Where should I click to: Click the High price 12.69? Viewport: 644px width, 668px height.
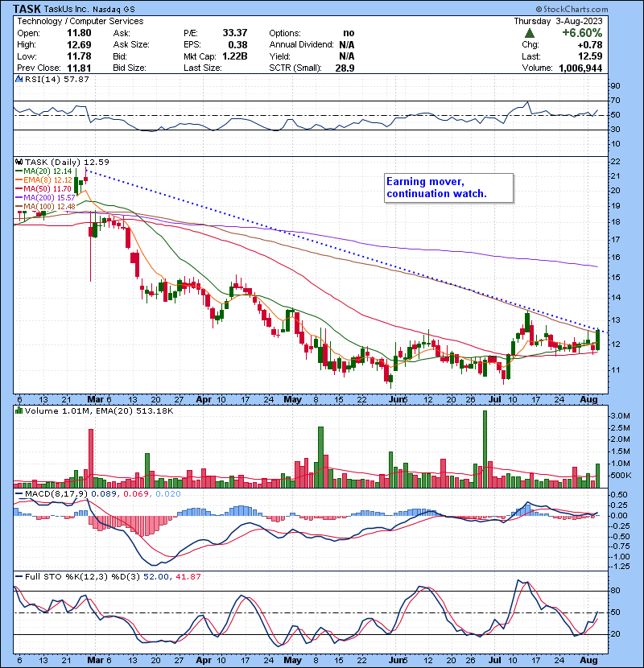[x=79, y=45]
